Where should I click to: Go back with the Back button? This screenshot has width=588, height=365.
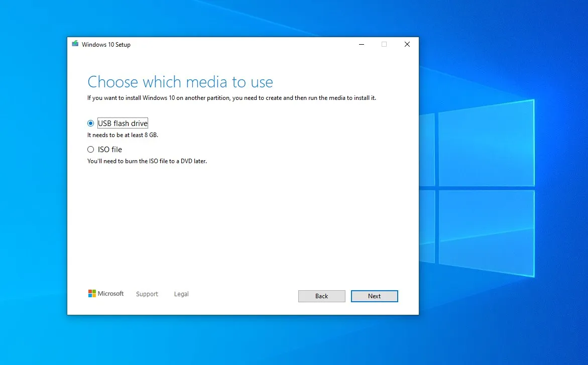click(x=322, y=296)
